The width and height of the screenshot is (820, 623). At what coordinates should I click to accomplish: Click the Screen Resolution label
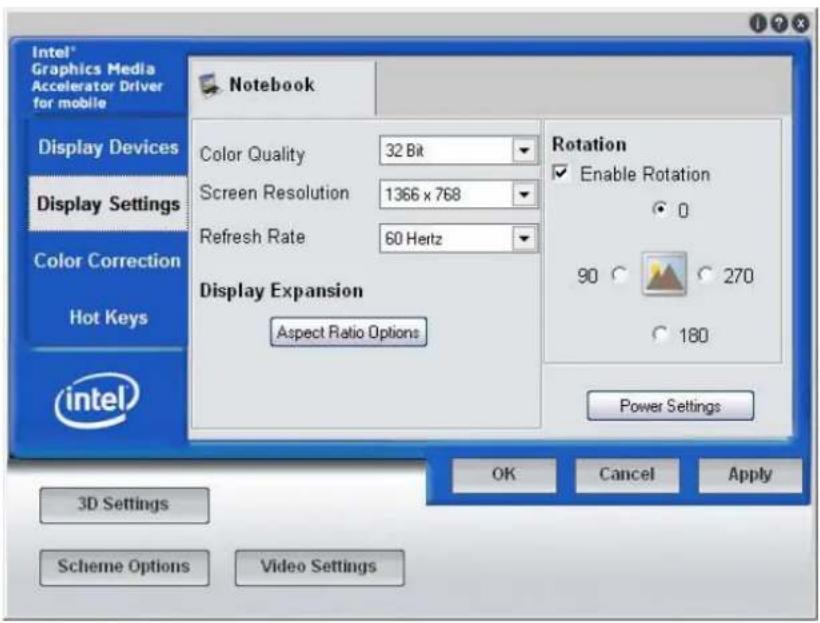274,192
